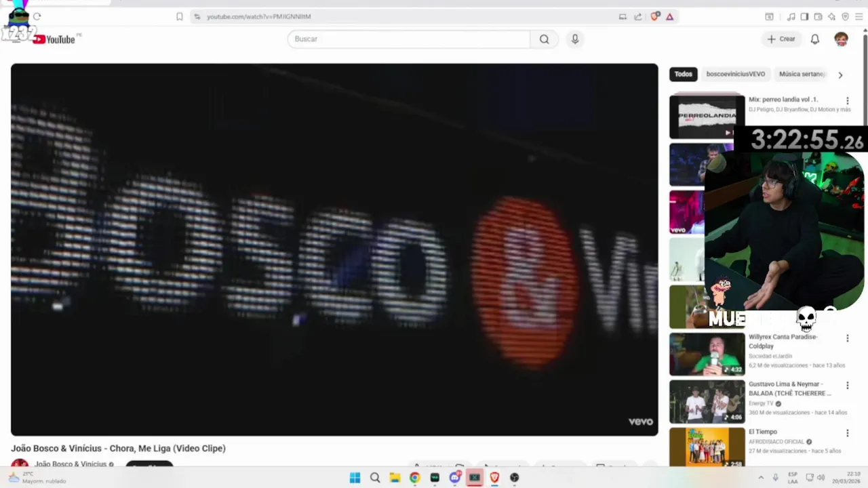Open the Brave Wallet icon

coord(818,16)
